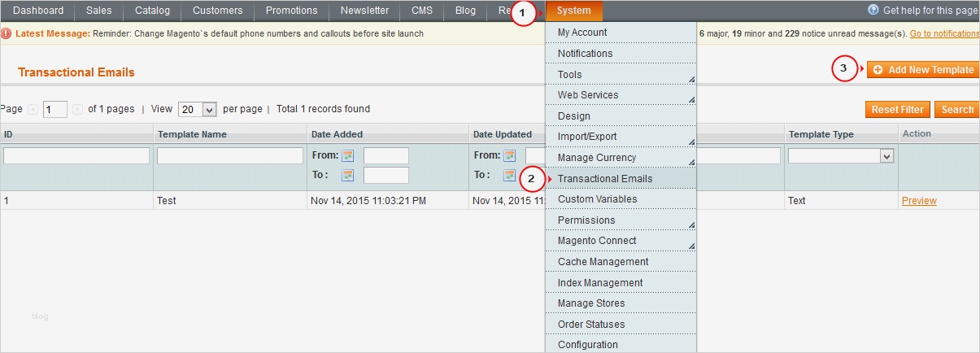Click the Date Added From date input

point(386,155)
